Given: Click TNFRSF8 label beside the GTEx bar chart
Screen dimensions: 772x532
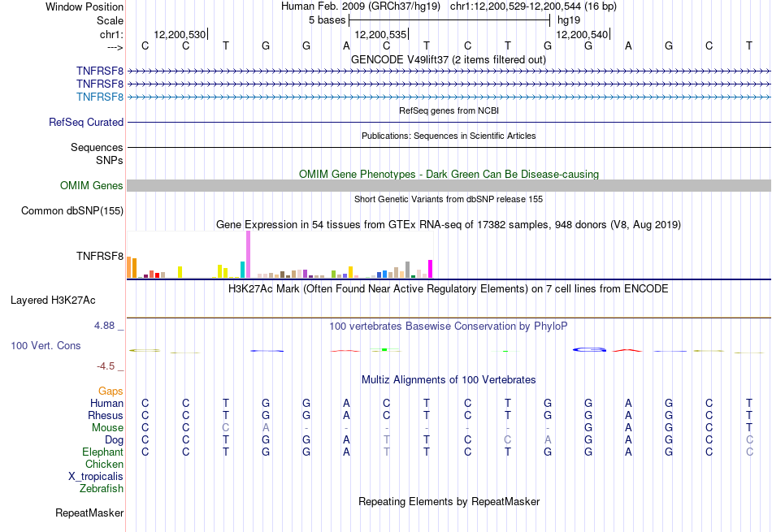Looking at the screenshot, I should [100, 256].
